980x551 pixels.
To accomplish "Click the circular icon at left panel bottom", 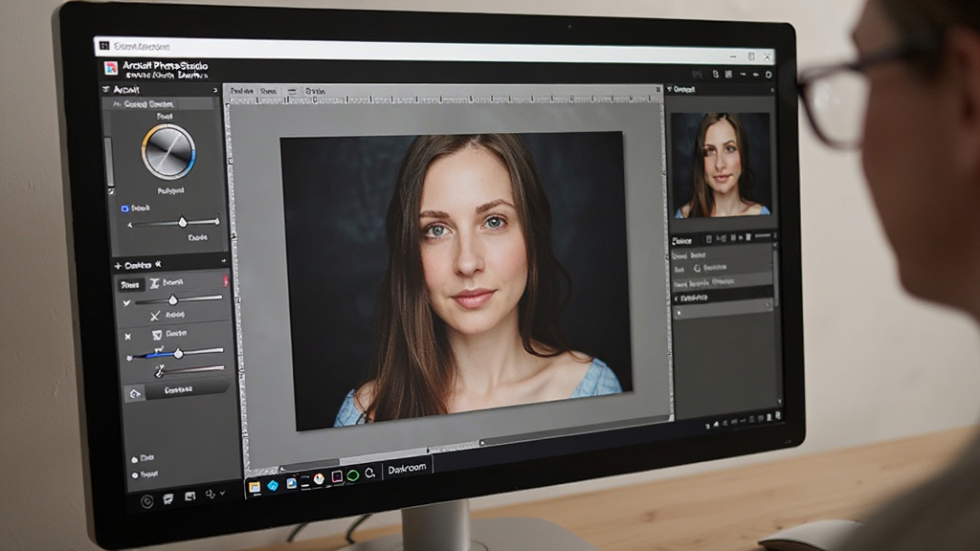I will [x=146, y=501].
